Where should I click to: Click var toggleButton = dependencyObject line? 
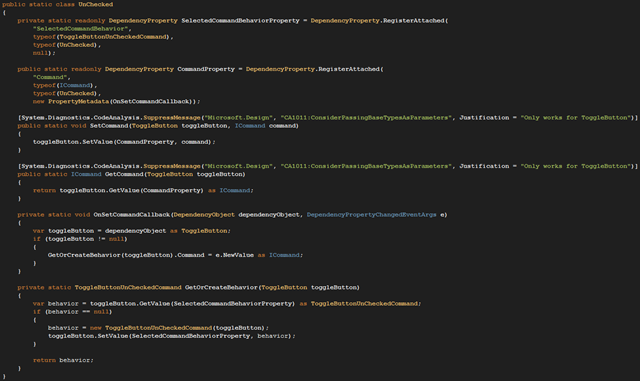[x=131, y=231]
